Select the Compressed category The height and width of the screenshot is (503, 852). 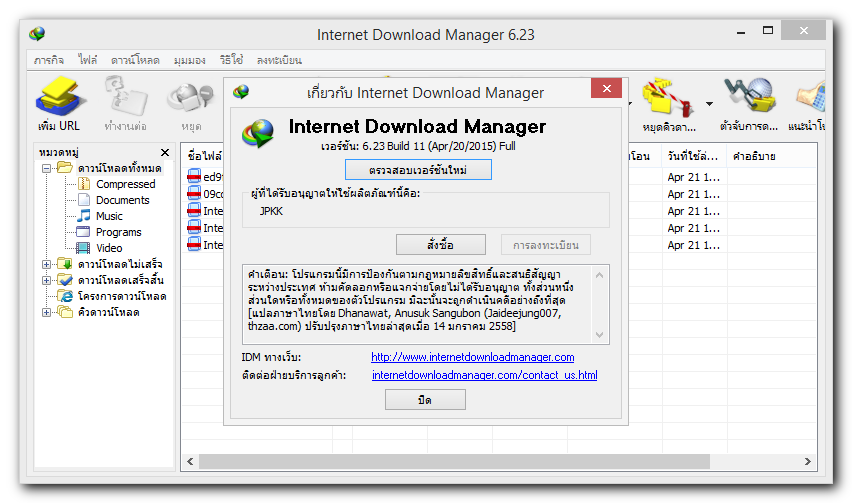click(x=126, y=184)
